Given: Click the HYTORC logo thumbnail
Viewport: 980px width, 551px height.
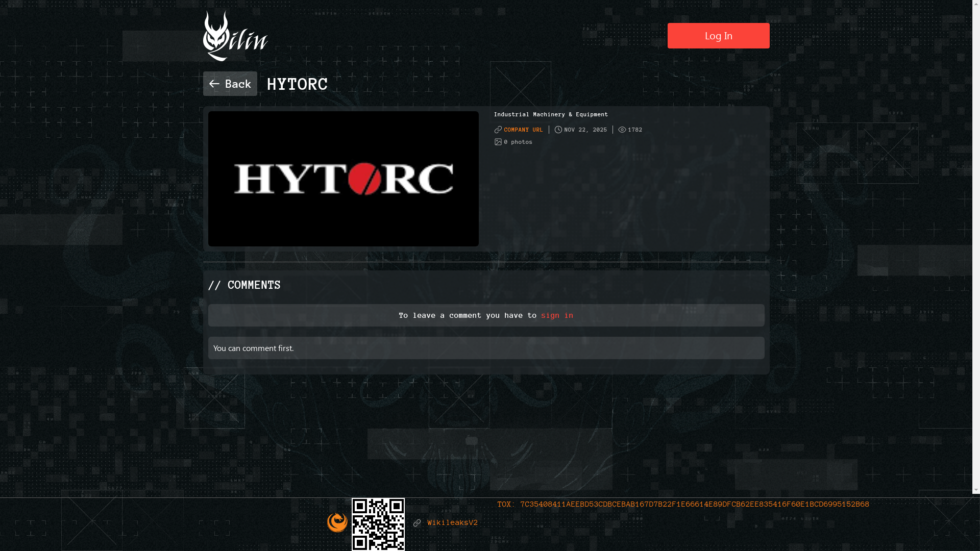Looking at the screenshot, I should tap(343, 179).
